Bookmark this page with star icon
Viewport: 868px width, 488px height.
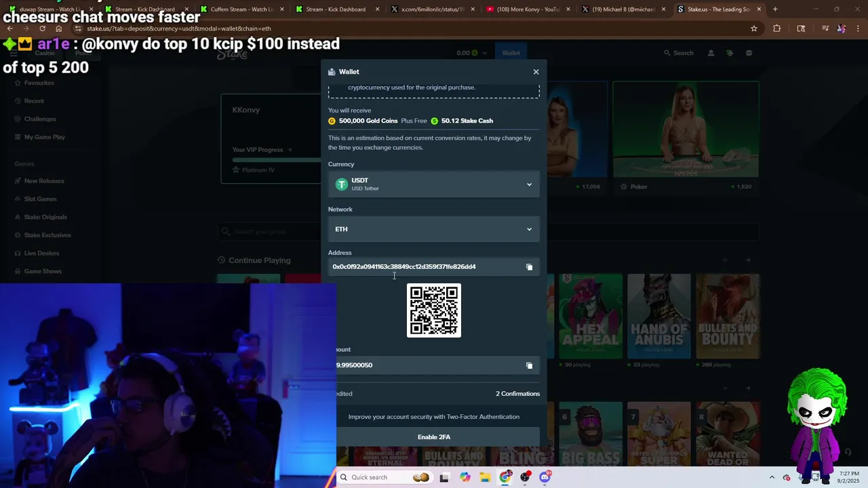(753, 28)
